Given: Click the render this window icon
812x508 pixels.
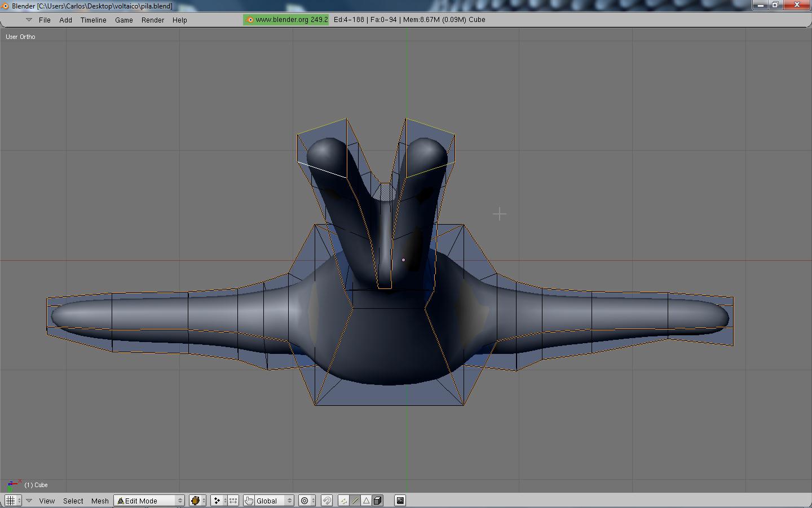Looking at the screenshot, I should coord(400,501).
